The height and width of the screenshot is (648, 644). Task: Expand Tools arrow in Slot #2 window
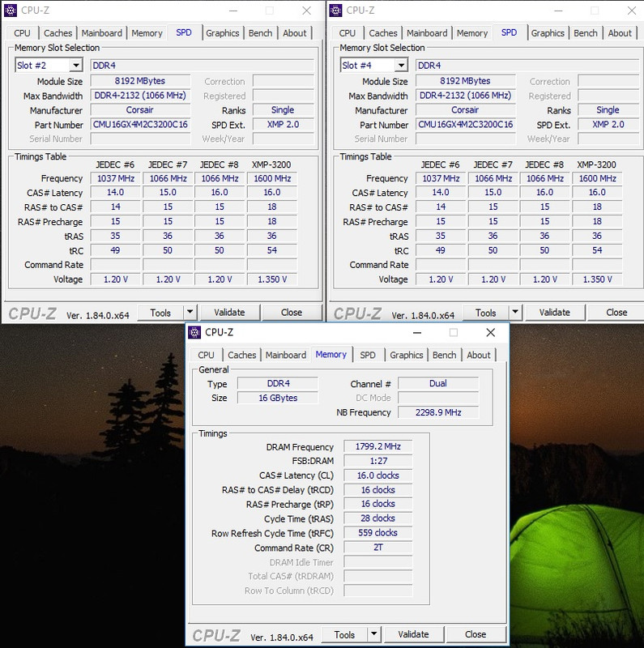(x=190, y=312)
